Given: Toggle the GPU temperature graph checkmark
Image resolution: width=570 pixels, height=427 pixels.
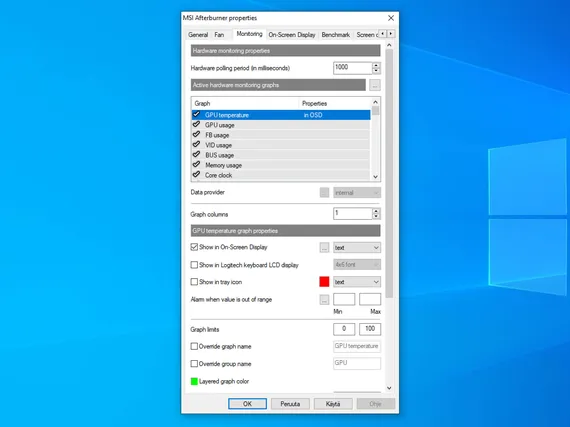Looking at the screenshot, I should pos(196,114).
